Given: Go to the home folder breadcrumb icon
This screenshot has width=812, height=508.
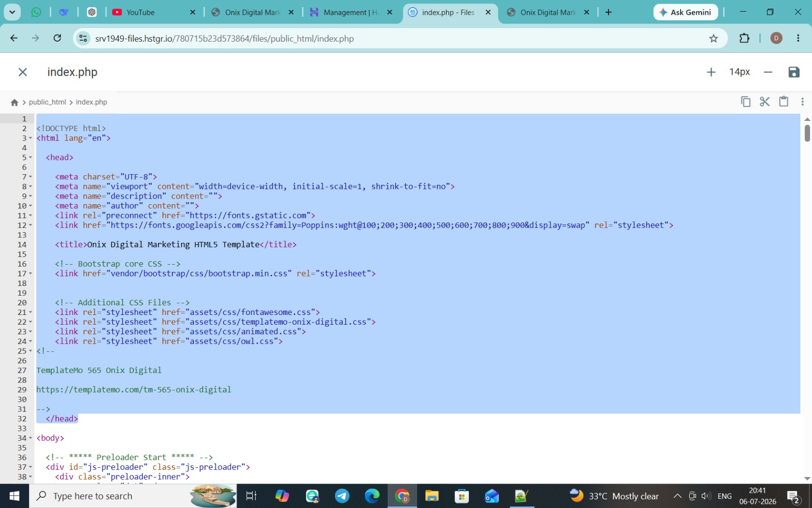Looking at the screenshot, I should point(14,102).
